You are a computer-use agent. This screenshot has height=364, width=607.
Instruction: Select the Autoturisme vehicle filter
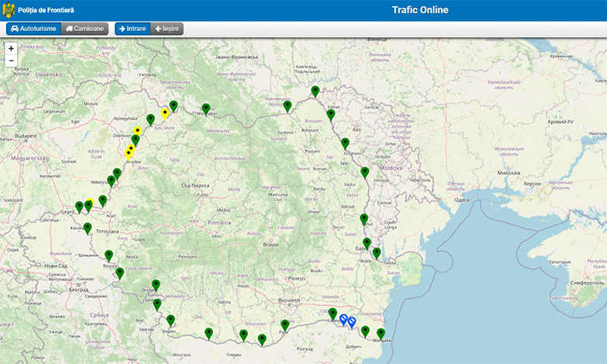(33, 29)
